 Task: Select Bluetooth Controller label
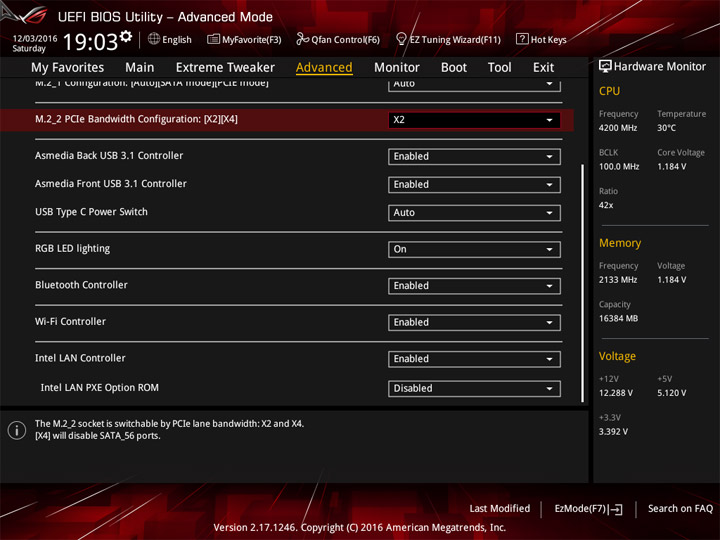click(81, 285)
